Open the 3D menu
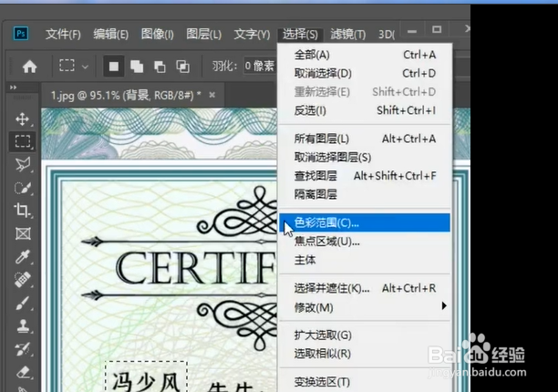This screenshot has height=392, width=558. 387,35
